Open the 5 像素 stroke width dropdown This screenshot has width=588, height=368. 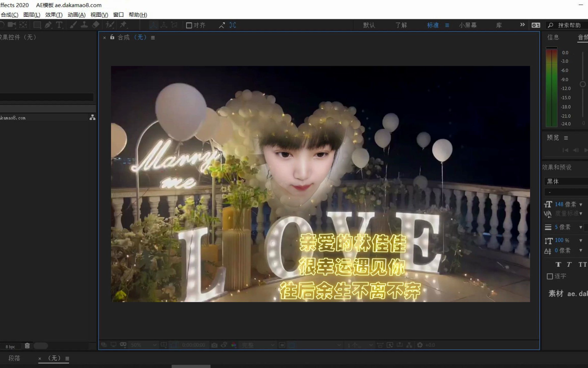581,227
